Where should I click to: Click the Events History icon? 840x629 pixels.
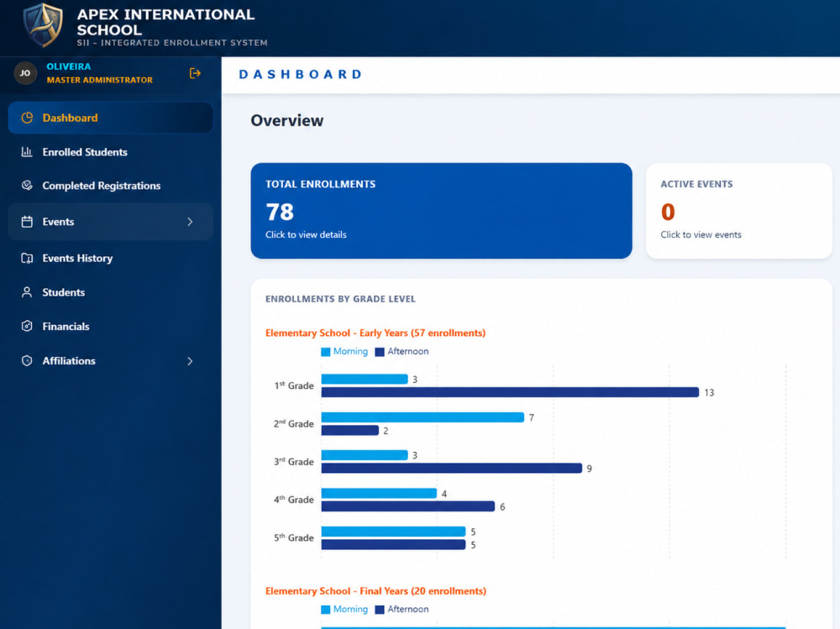[x=27, y=259]
